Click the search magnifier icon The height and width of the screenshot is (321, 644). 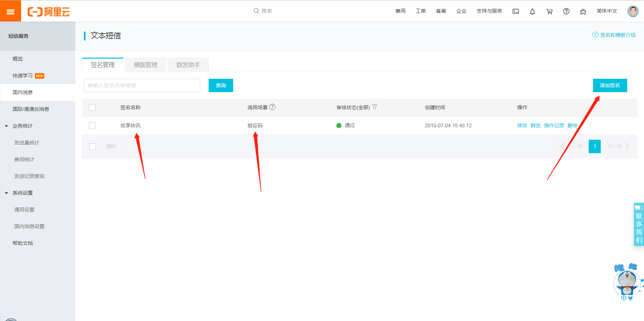click(x=256, y=11)
